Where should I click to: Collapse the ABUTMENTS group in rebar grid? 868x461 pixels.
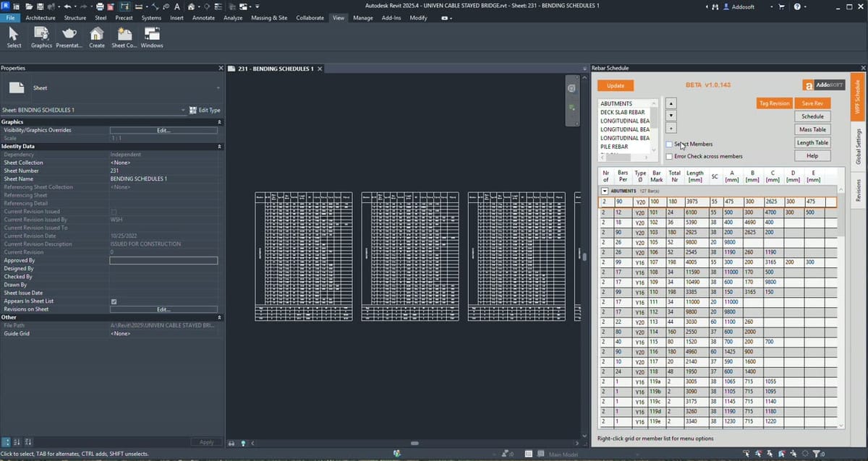point(605,191)
